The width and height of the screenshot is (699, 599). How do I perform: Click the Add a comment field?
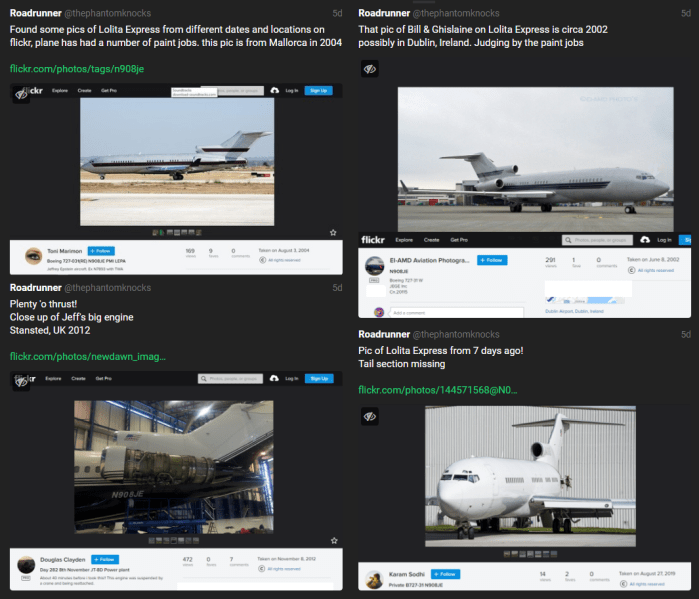(x=456, y=313)
